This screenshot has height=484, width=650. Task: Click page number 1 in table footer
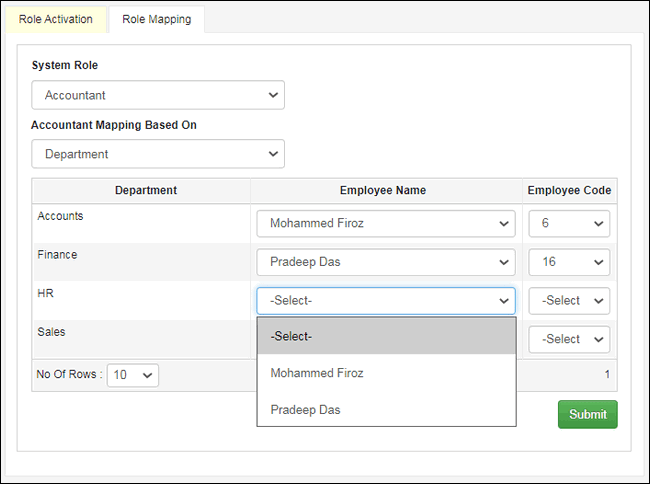[x=607, y=375]
